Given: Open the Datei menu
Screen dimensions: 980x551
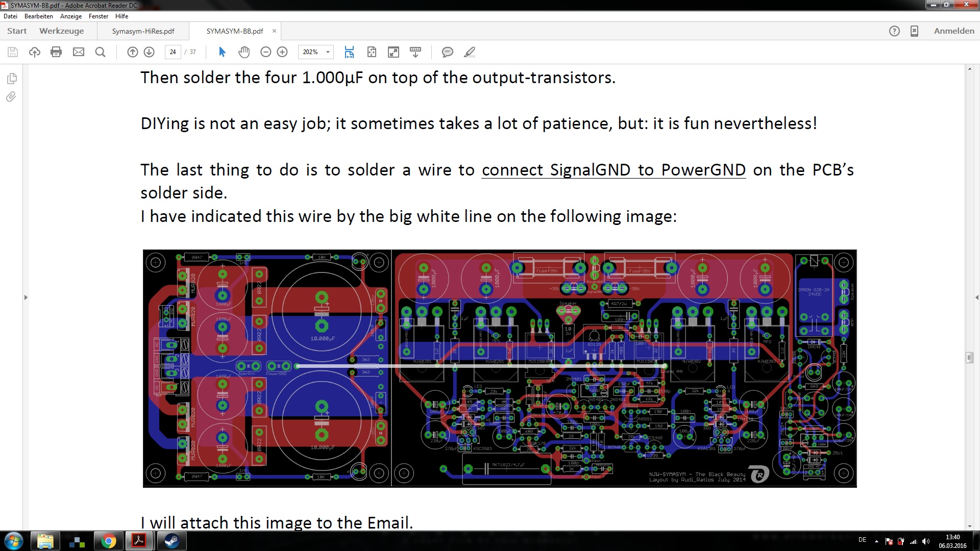Looking at the screenshot, I should click(10, 16).
